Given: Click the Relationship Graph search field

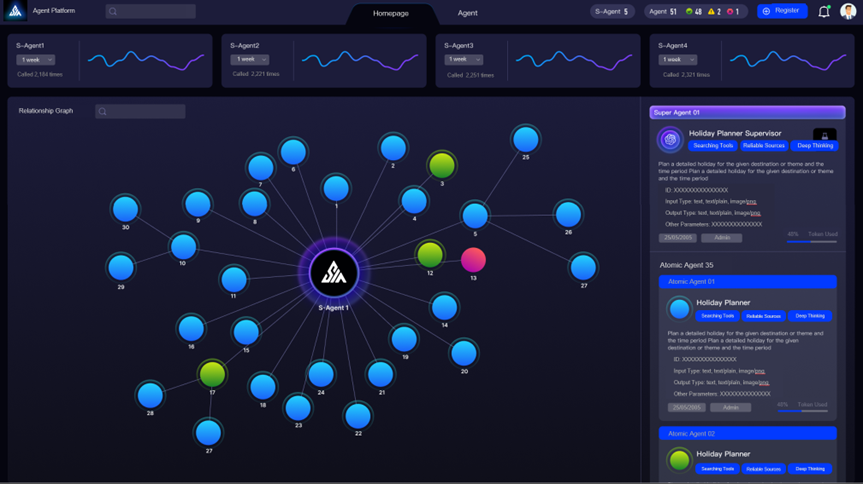Looking at the screenshot, I should (140, 112).
